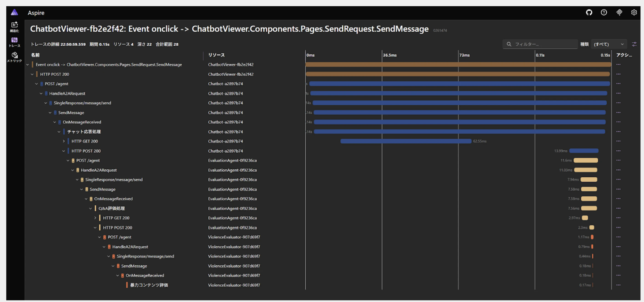Open the notifications icon in header

(619, 13)
